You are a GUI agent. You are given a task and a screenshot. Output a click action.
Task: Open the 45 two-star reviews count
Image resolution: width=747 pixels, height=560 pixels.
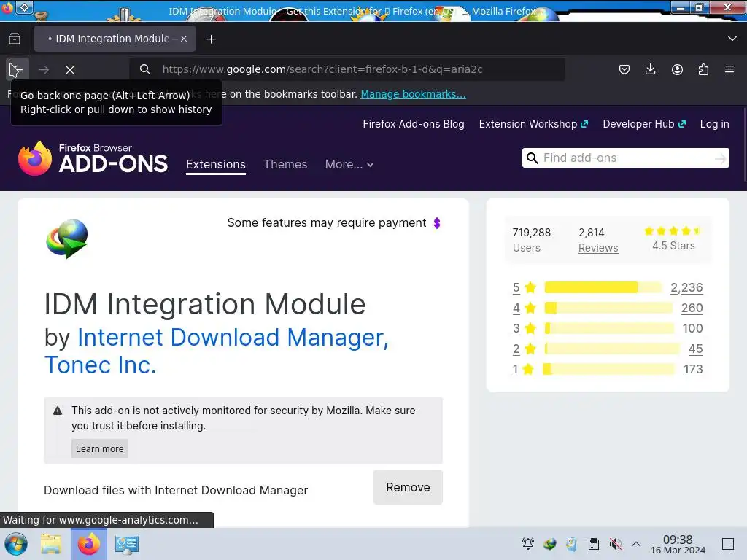coord(695,349)
